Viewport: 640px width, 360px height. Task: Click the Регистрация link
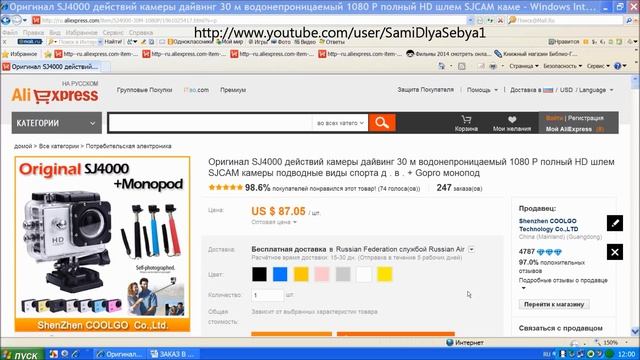point(586,118)
